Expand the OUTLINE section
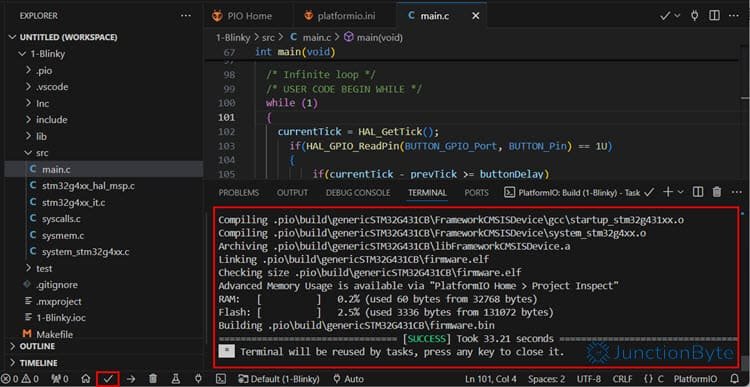750x387 pixels. coord(33,346)
